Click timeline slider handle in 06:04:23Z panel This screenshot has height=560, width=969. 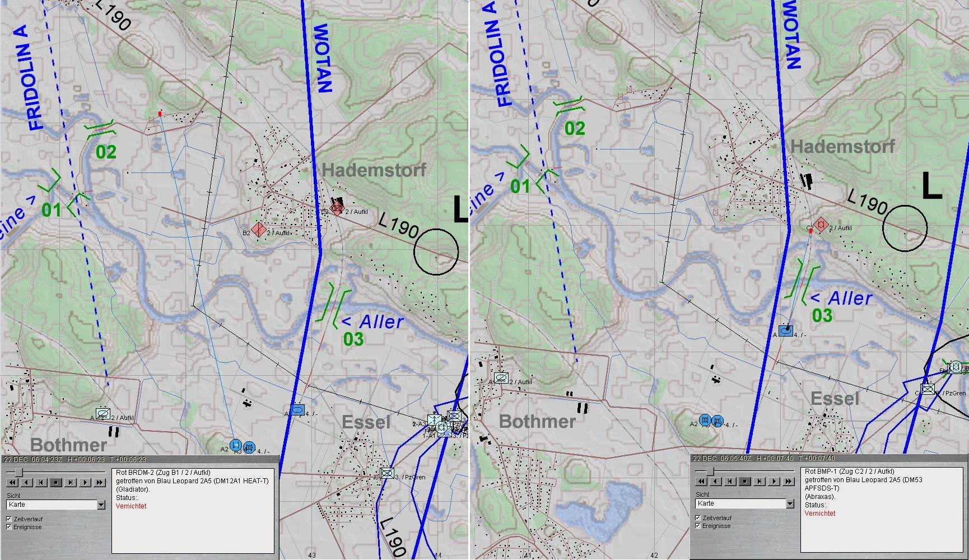click(x=18, y=473)
